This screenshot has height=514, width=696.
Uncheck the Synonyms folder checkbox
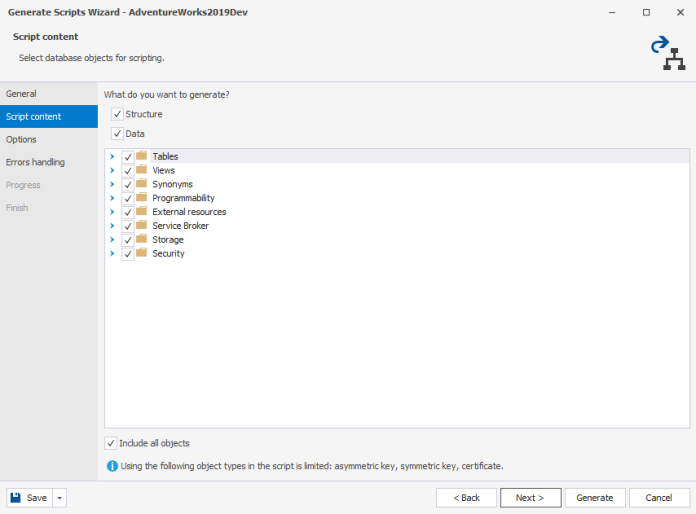(128, 185)
